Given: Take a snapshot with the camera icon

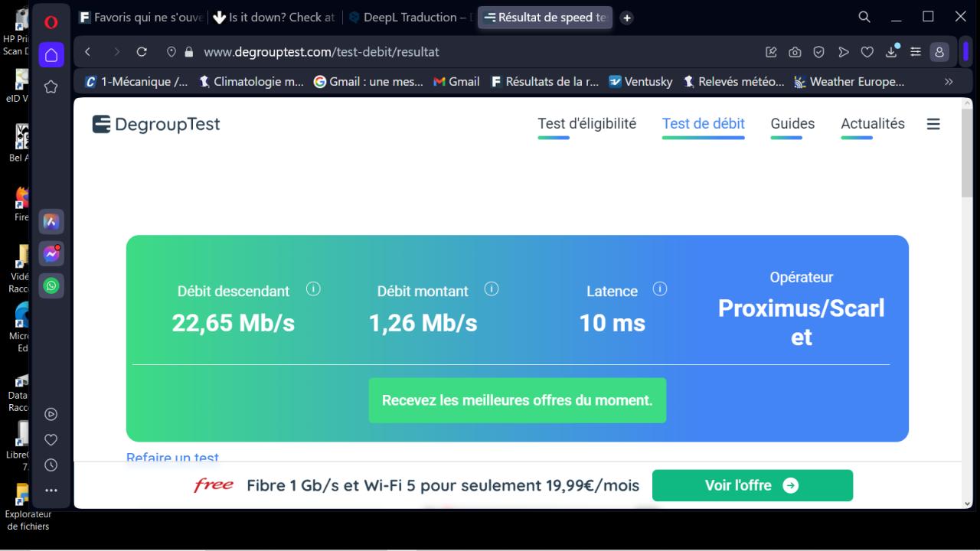Looking at the screenshot, I should (x=795, y=52).
